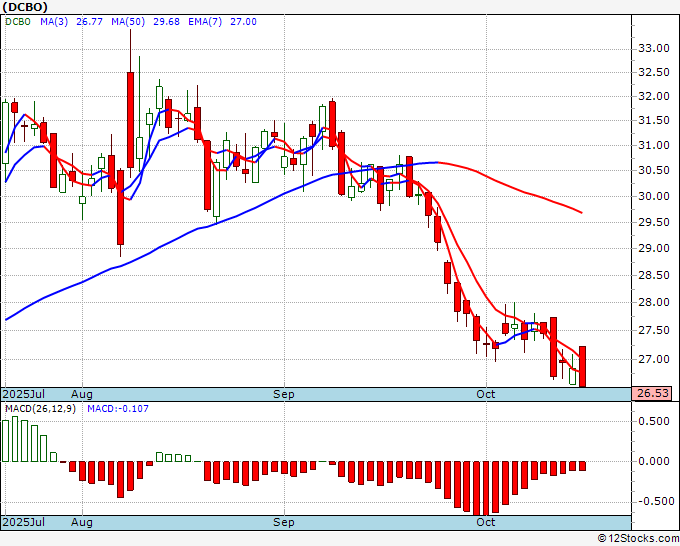Click the 0.500 MACD axis label
The height and width of the screenshot is (546, 680).
(x=654, y=422)
